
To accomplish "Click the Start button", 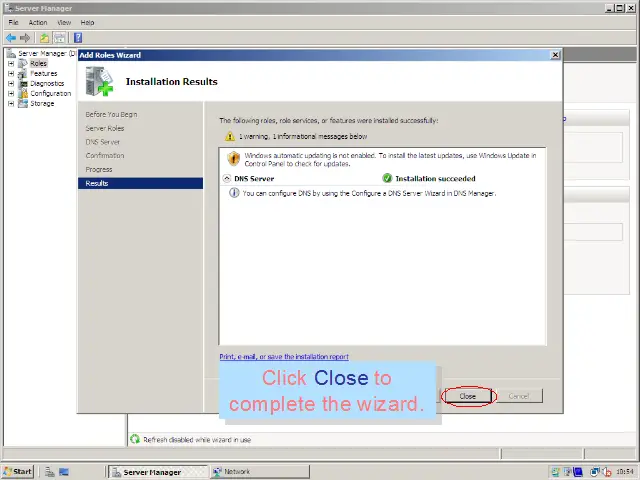I will [18, 472].
